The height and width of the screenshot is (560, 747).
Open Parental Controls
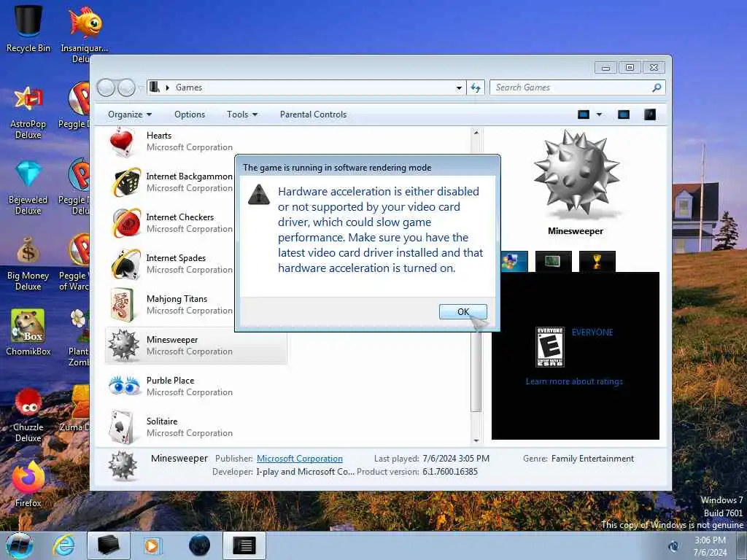click(x=313, y=114)
